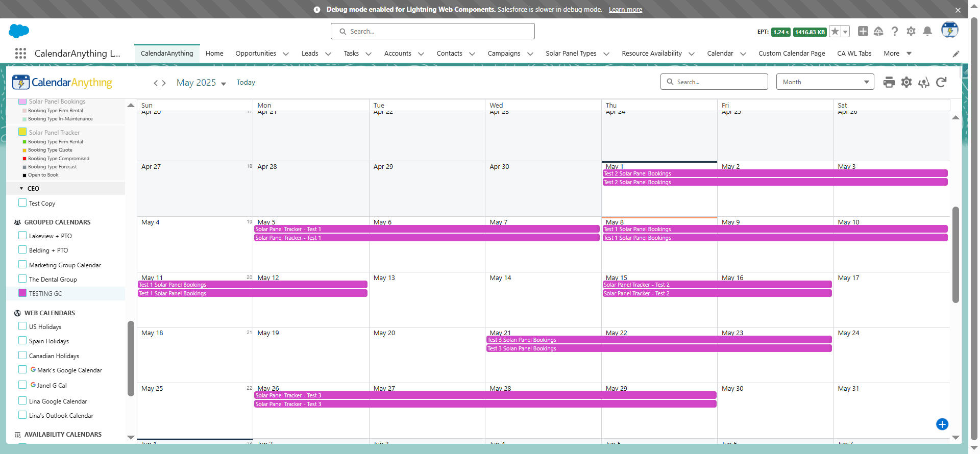Open the CalendarAnything tab

[x=167, y=54]
